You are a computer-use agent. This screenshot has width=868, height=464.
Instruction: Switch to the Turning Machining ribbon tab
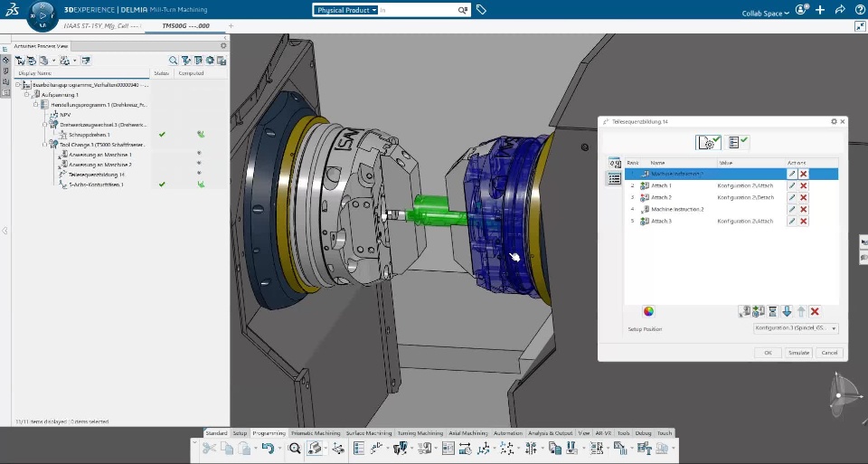click(x=420, y=433)
